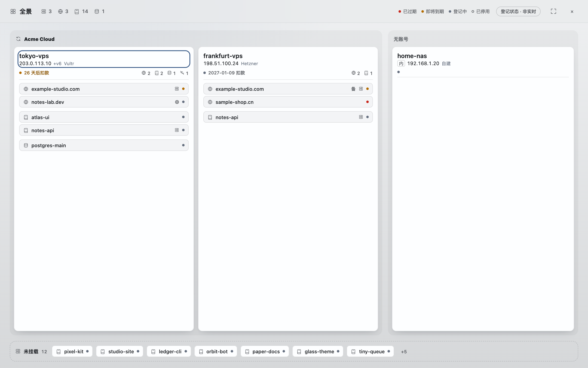Open home-nas server title
The width and height of the screenshot is (588, 368).
pyautogui.click(x=412, y=56)
